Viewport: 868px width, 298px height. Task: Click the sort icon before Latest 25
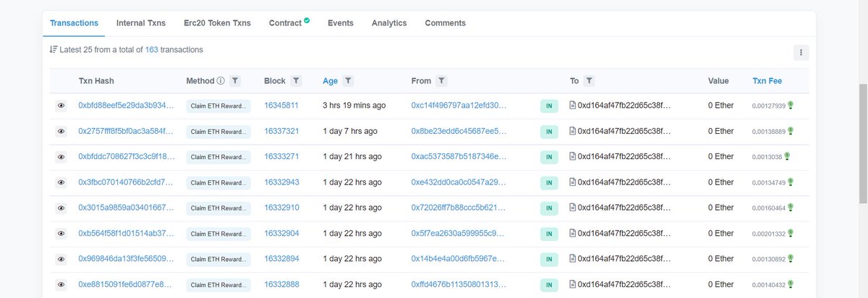tap(53, 50)
